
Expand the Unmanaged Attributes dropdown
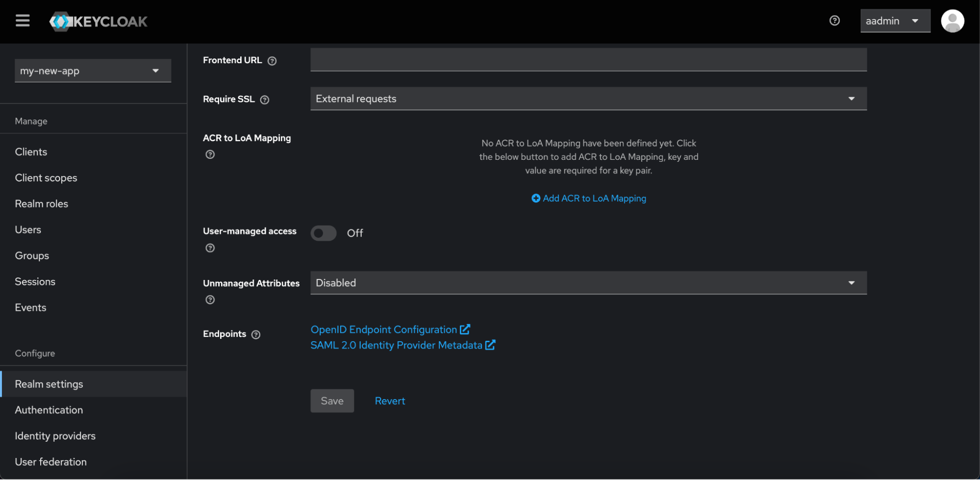(588, 283)
